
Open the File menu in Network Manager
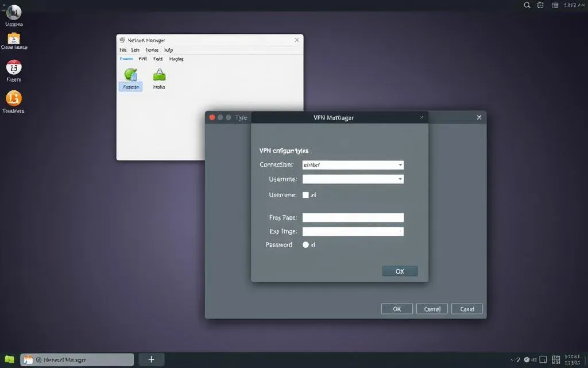122,49
